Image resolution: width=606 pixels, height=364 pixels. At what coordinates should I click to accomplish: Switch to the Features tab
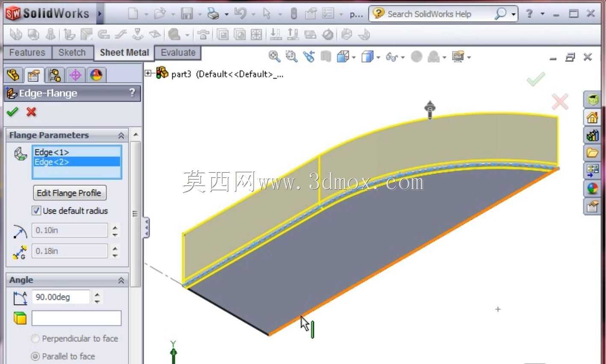pyautogui.click(x=27, y=53)
